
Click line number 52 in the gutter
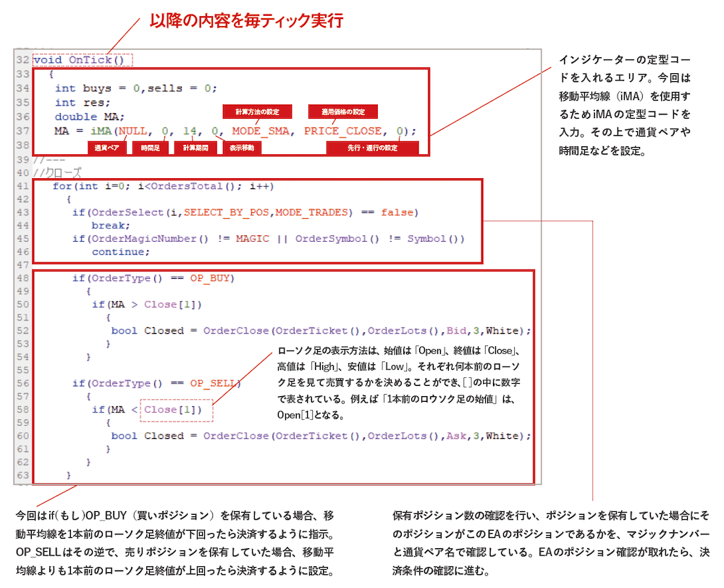click(x=22, y=331)
